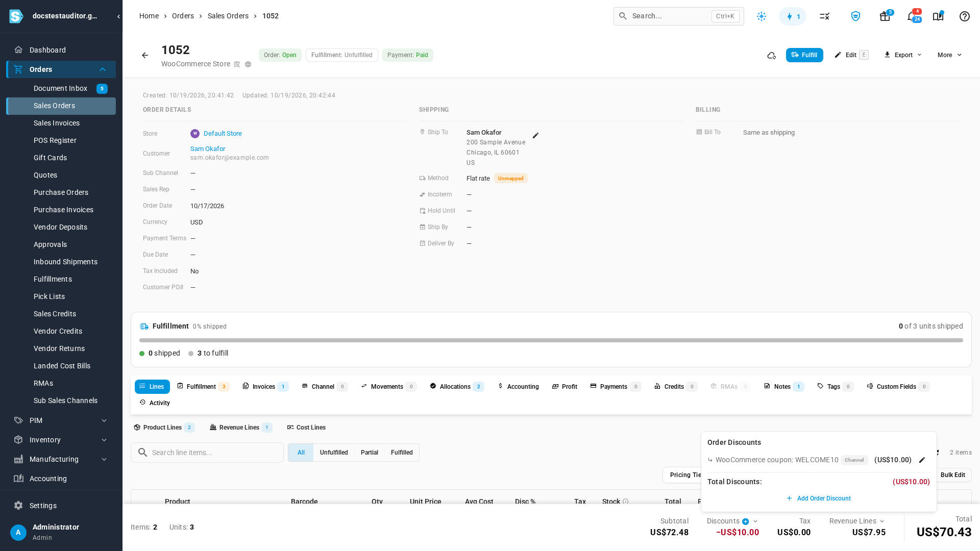Collapse the Orders sidebar section
Image resolution: width=980 pixels, height=551 pixels.
pyautogui.click(x=103, y=69)
